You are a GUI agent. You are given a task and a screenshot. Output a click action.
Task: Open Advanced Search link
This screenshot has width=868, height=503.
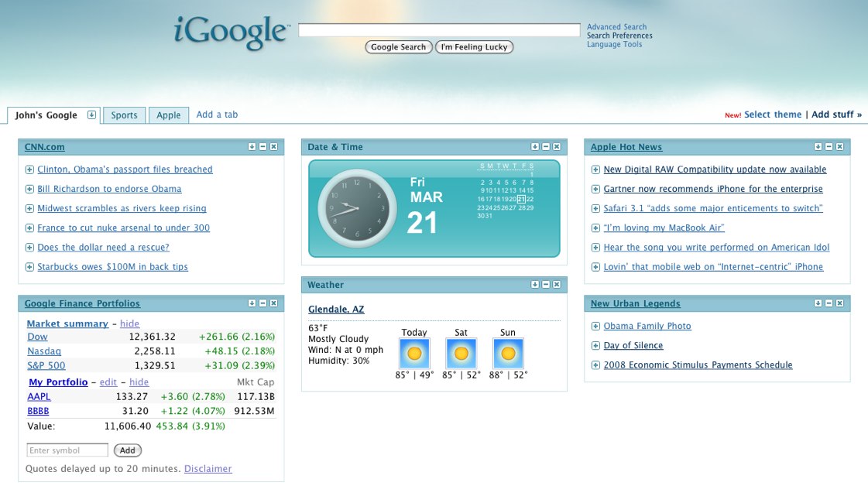point(616,26)
